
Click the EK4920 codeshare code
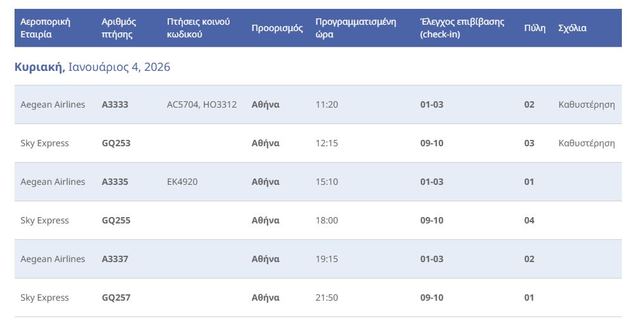[x=182, y=182]
